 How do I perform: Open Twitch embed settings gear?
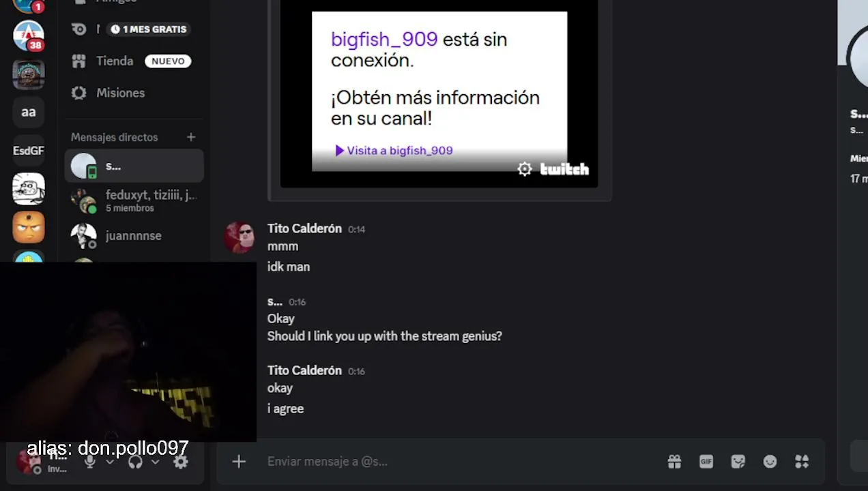525,169
